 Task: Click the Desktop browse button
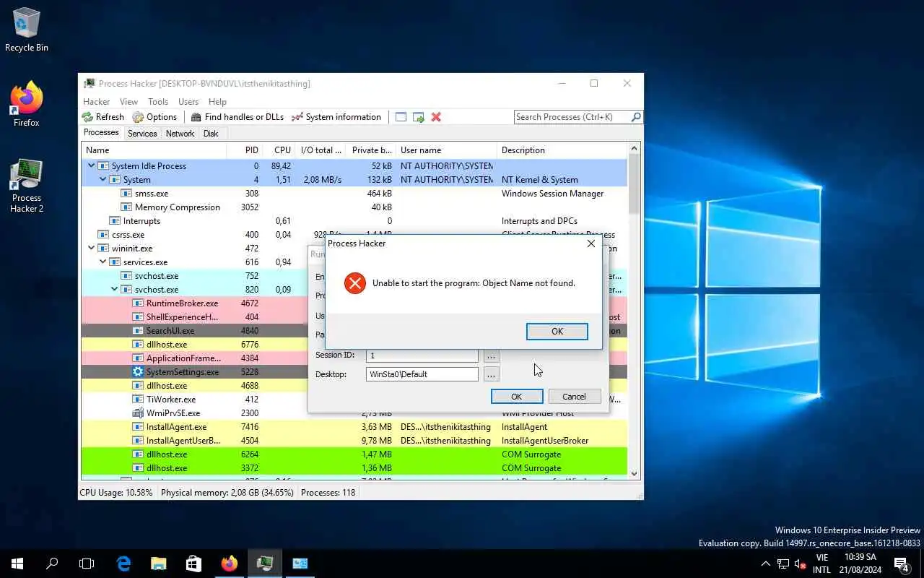(x=491, y=374)
